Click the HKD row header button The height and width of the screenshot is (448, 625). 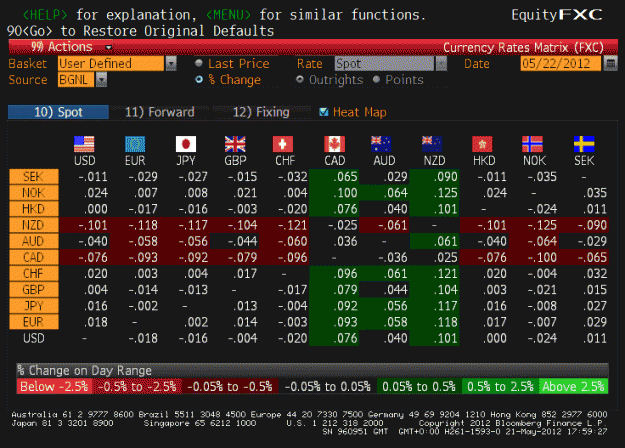[x=34, y=209]
